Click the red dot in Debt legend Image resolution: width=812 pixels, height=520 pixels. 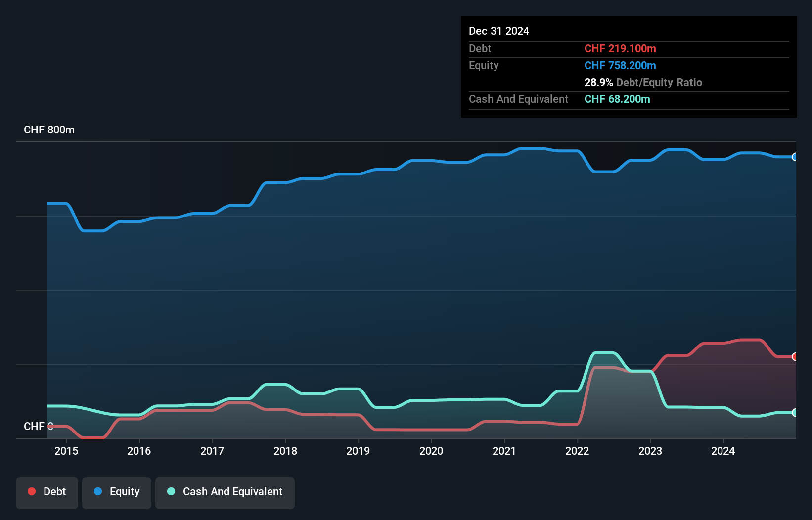(32, 491)
